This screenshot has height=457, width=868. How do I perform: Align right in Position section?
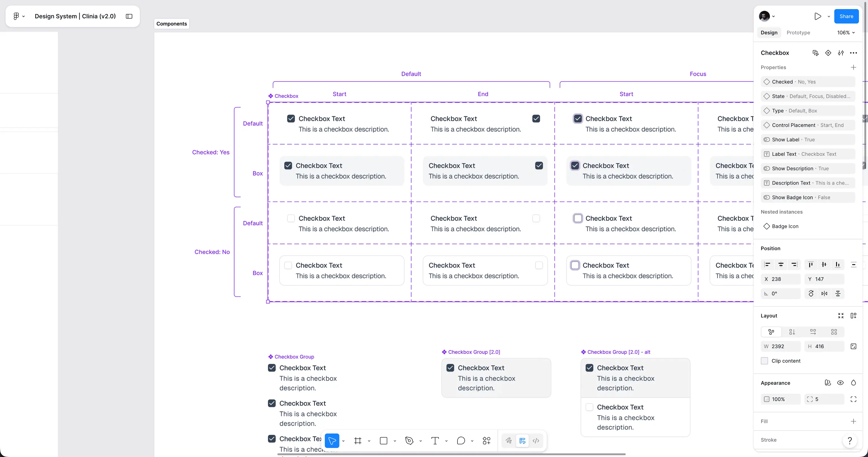click(x=794, y=264)
